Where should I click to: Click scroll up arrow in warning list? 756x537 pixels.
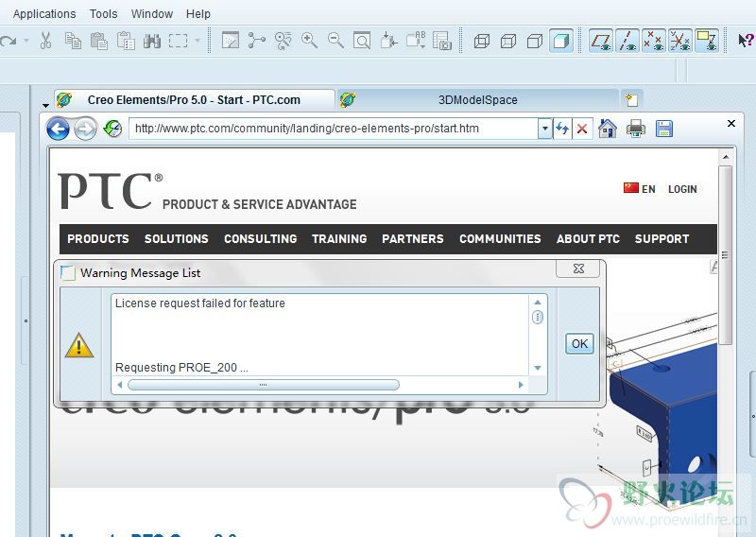click(538, 303)
